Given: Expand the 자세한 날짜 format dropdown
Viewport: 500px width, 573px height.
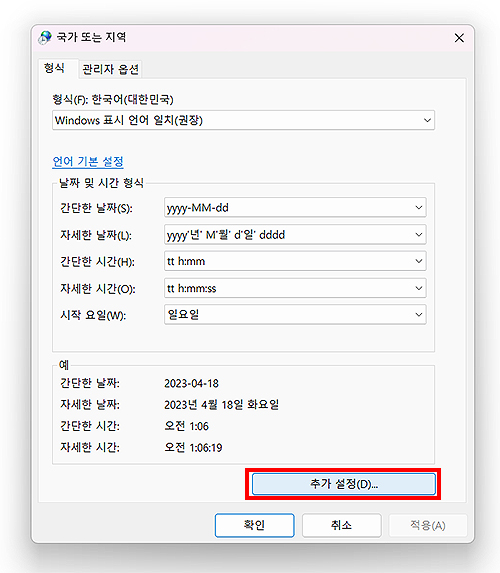Looking at the screenshot, I should coord(295,235).
